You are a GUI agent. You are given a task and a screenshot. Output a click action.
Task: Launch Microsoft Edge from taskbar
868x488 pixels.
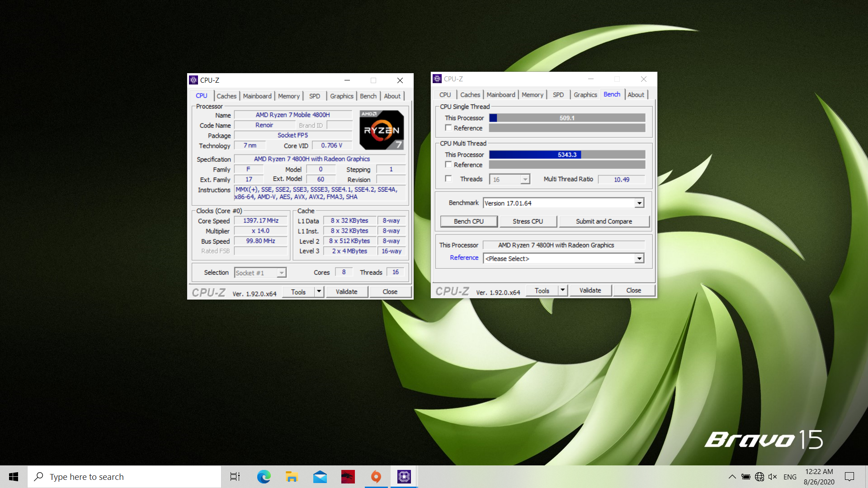(x=264, y=477)
